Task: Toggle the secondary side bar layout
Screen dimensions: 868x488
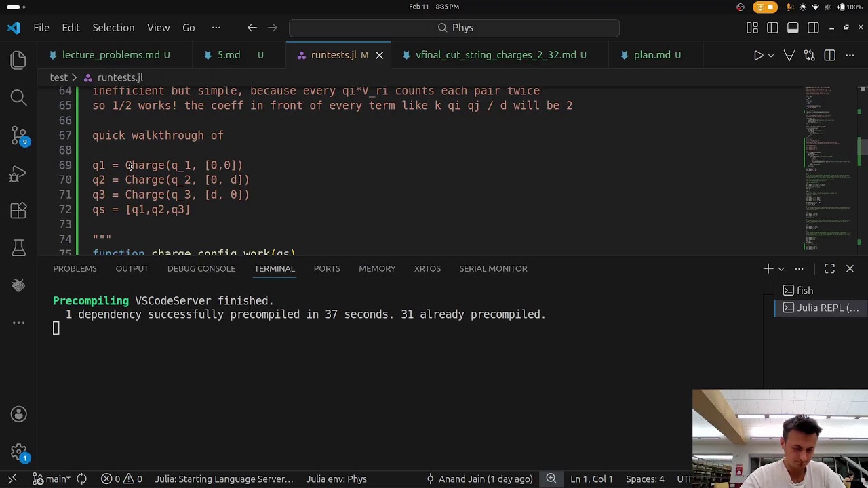Action: click(x=813, y=28)
